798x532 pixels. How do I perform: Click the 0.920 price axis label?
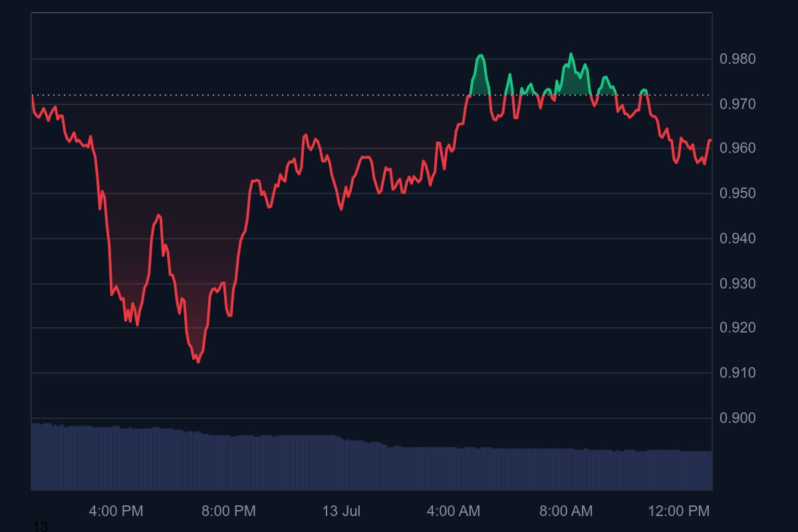point(737,328)
